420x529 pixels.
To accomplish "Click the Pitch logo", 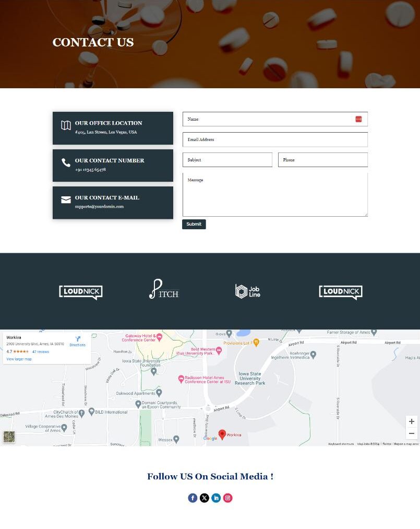I will click(164, 289).
